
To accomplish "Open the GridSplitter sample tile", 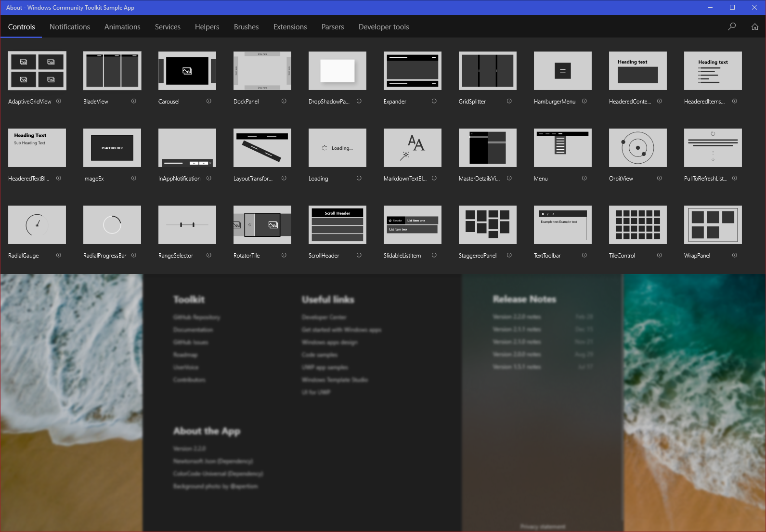I will (x=488, y=71).
